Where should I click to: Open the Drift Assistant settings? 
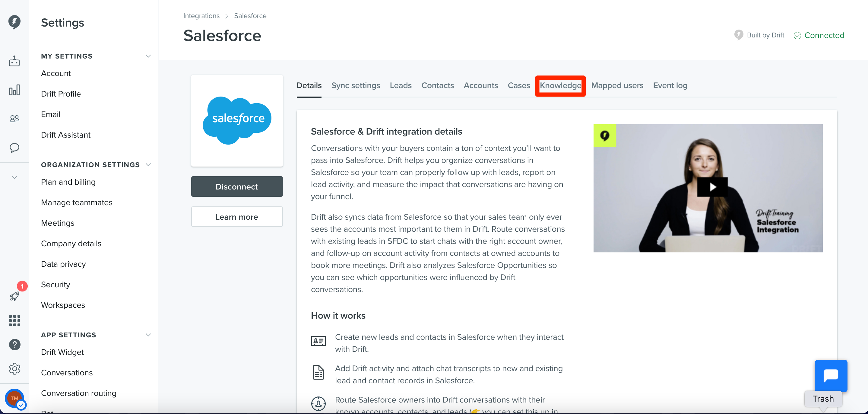[x=66, y=135]
